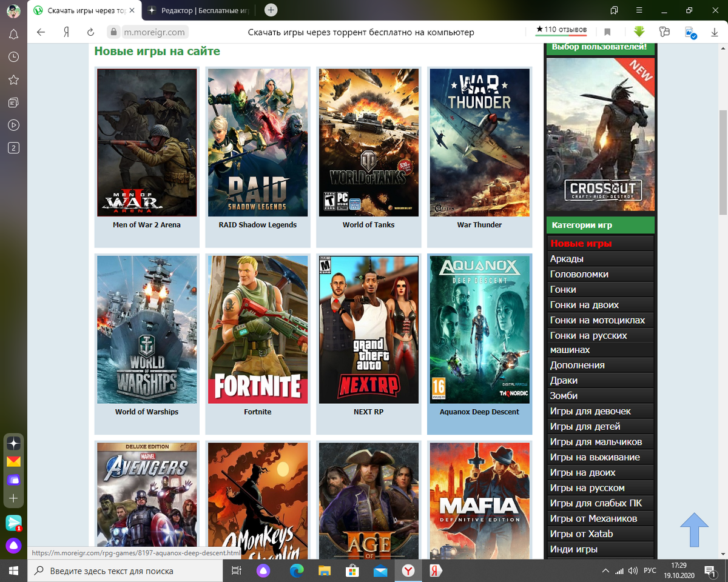Open collections icon in browser sidebar
Image resolution: width=728 pixels, height=582 pixels.
[x=13, y=102]
